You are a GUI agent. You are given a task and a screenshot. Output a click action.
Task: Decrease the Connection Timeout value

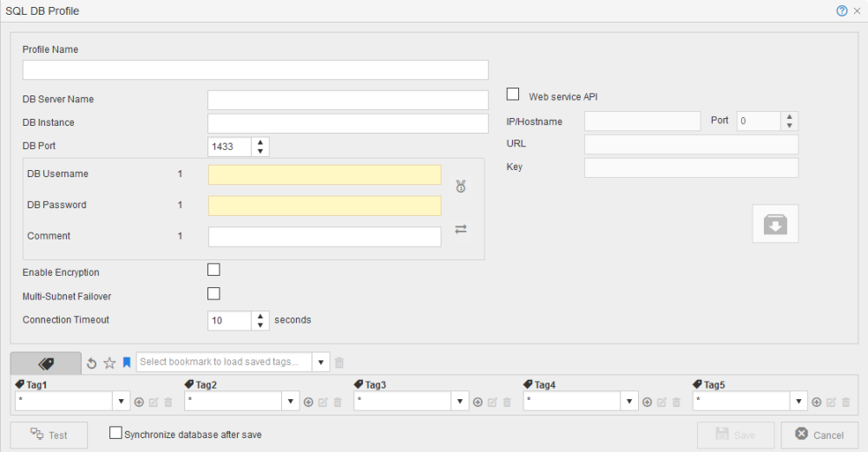pos(260,325)
